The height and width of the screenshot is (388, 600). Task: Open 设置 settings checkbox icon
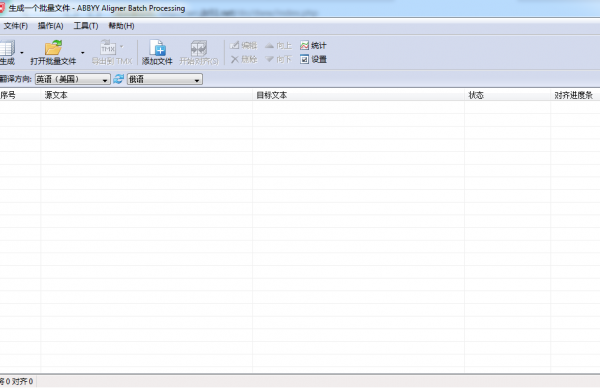click(x=304, y=59)
